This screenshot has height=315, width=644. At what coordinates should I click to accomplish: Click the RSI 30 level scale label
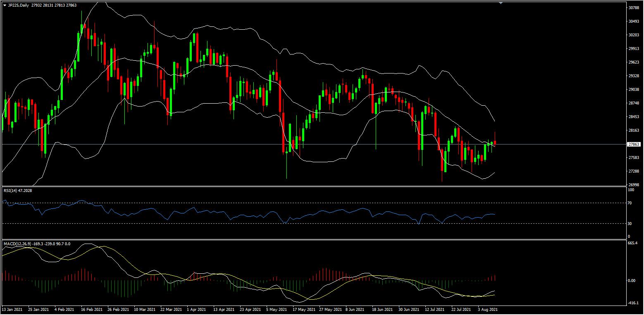630,224
